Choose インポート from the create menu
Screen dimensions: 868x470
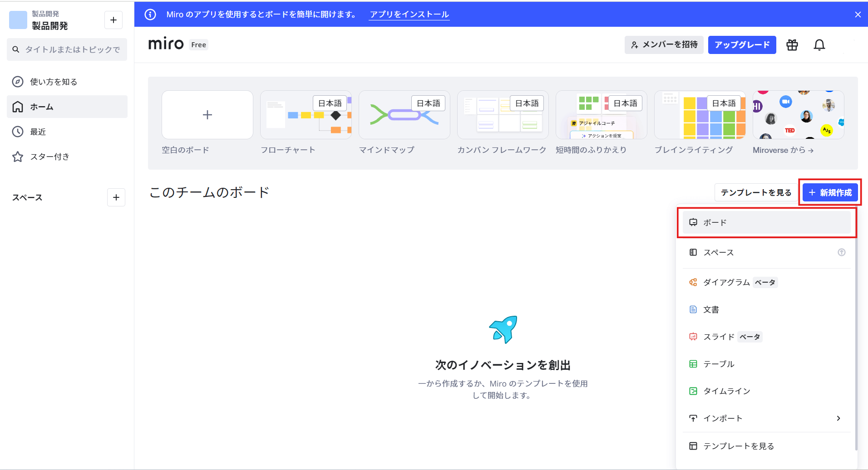coord(767,418)
